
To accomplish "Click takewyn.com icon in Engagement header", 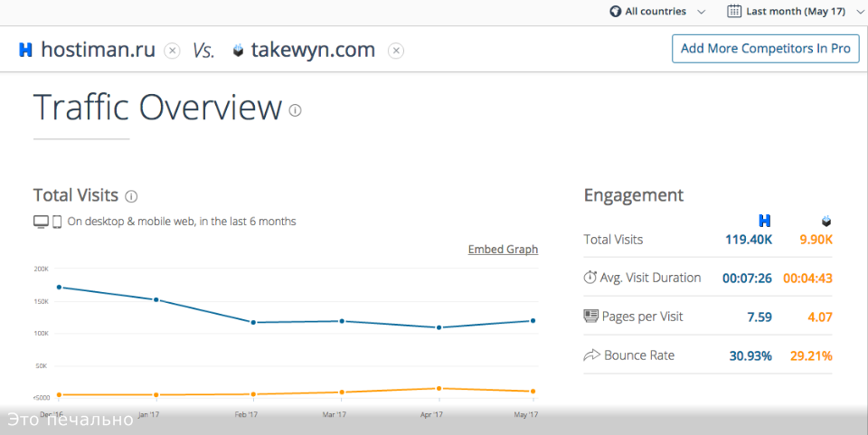I will point(826,221).
